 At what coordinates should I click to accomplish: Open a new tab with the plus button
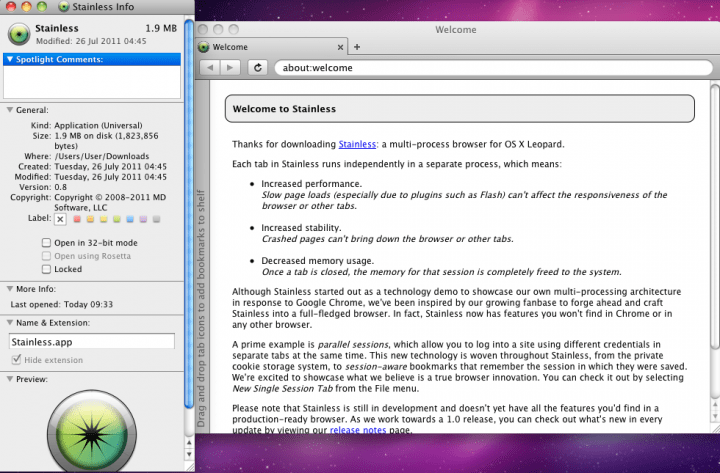click(x=357, y=47)
